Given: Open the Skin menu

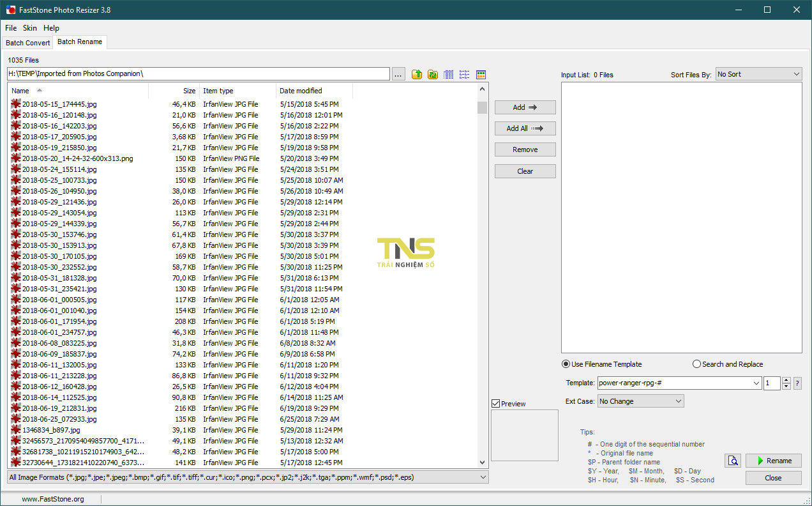Looking at the screenshot, I should coord(29,27).
